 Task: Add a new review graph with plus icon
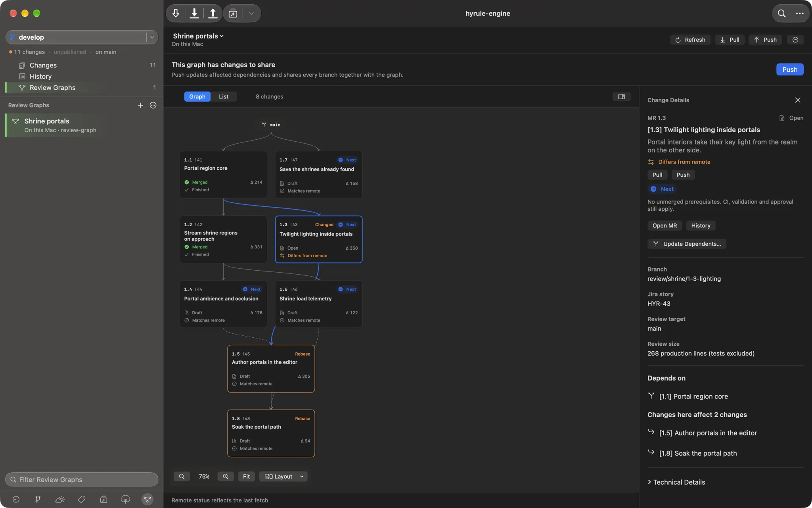click(140, 105)
